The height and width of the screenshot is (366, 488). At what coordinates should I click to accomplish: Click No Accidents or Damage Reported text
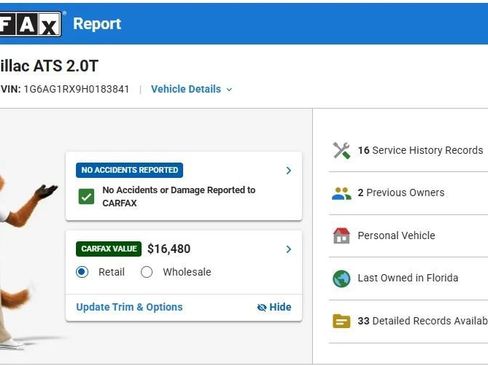[x=179, y=196]
